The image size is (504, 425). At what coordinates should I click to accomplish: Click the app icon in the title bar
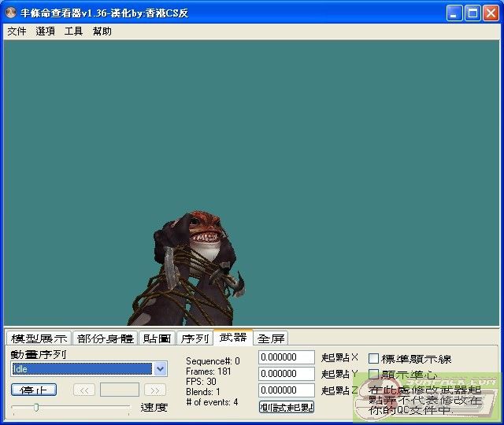click(x=11, y=13)
